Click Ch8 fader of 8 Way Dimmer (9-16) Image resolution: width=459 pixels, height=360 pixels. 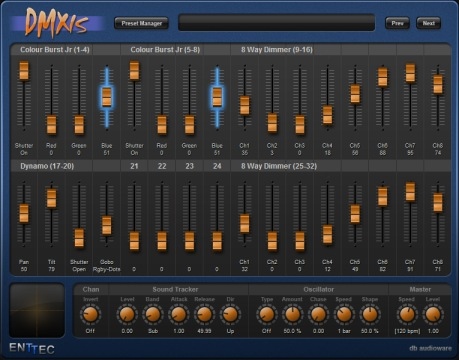[438, 84]
